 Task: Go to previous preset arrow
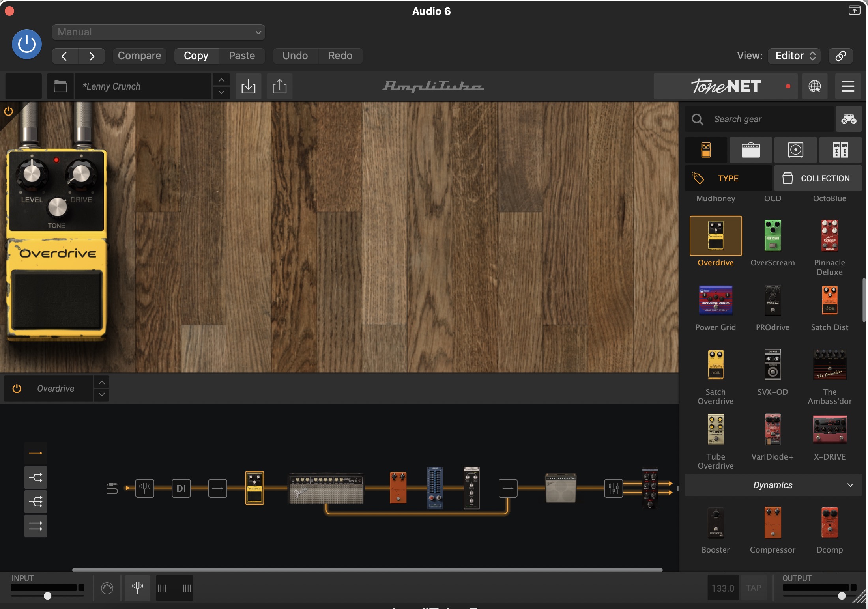tap(65, 56)
